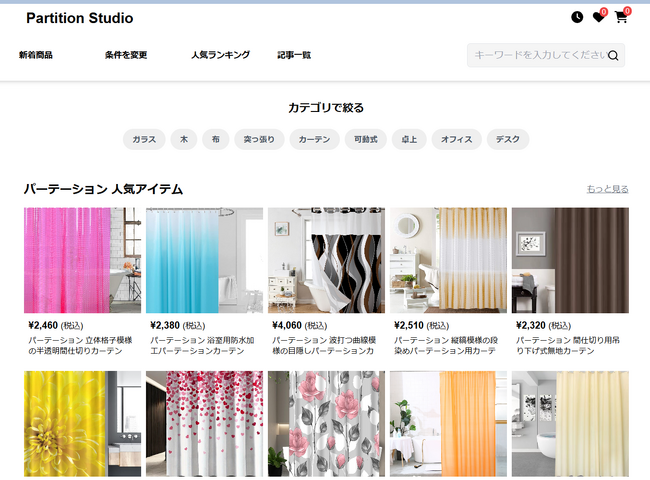This screenshot has height=480, width=650.
Task: Click the search magnifier icon
Action: tap(613, 56)
